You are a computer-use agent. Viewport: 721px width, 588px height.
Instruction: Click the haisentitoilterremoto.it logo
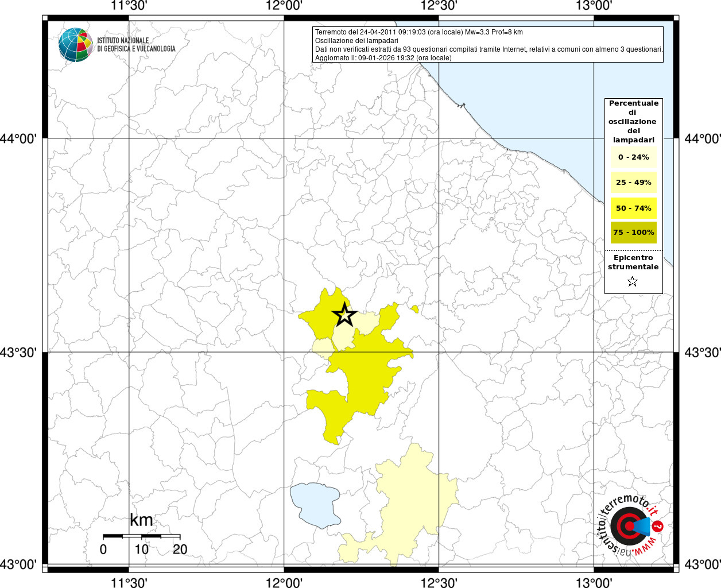[630, 525]
